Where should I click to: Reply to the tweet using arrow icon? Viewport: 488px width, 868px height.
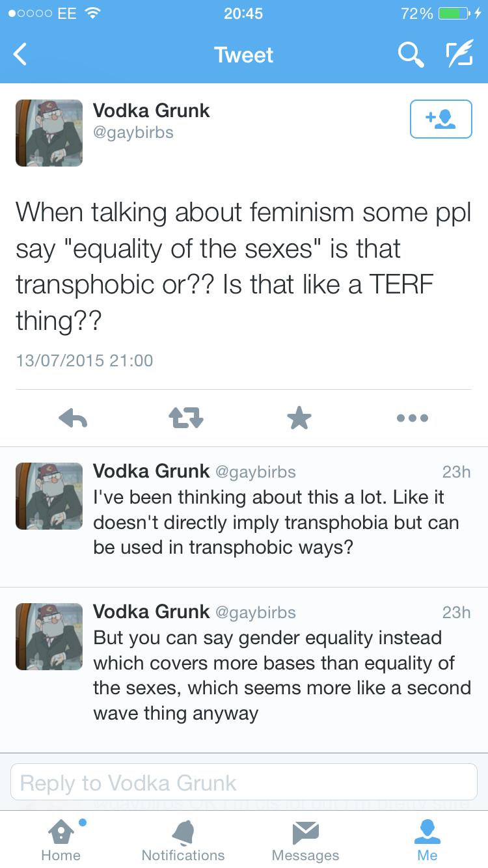click(73, 418)
